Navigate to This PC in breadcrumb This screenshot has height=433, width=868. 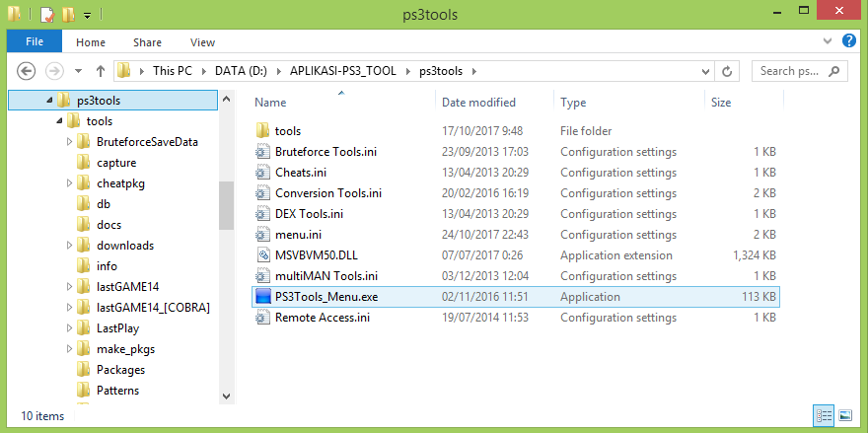pyautogui.click(x=173, y=71)
